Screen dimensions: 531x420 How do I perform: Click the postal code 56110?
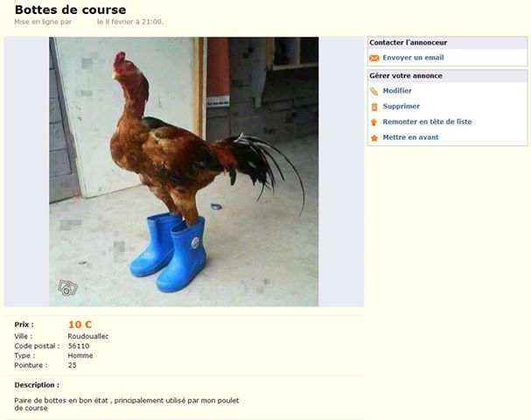(x=79, y=346)
